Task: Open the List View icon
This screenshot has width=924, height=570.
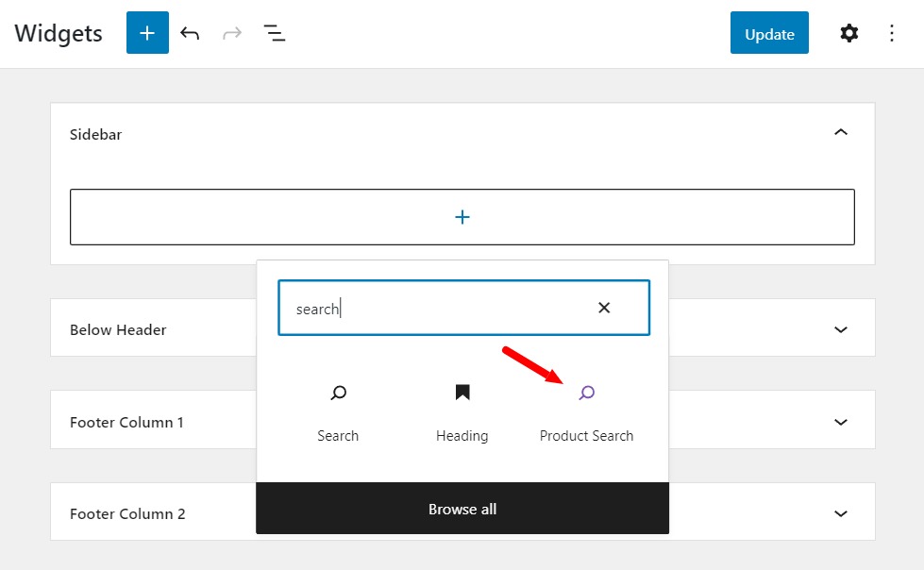Action: click(275, 33)
